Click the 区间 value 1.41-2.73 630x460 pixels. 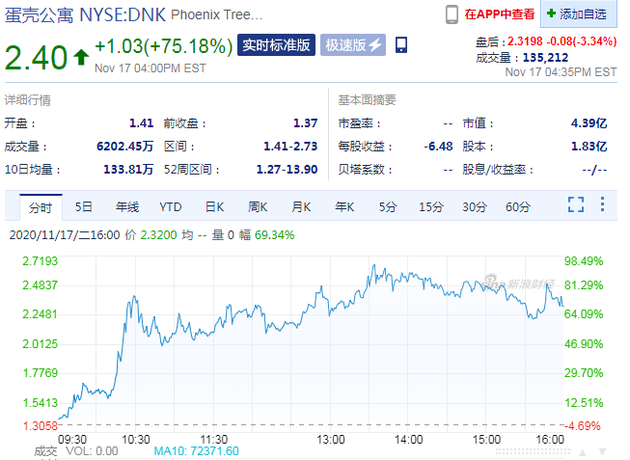(290, 146)
